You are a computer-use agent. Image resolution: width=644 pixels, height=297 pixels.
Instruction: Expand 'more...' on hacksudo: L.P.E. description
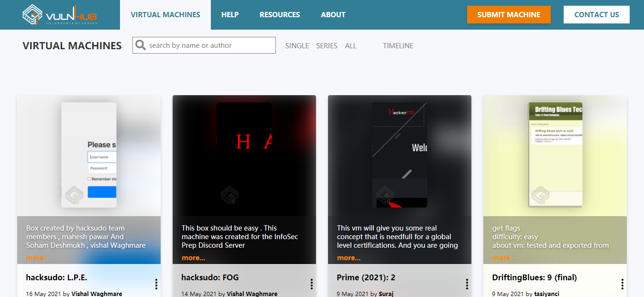38,258
